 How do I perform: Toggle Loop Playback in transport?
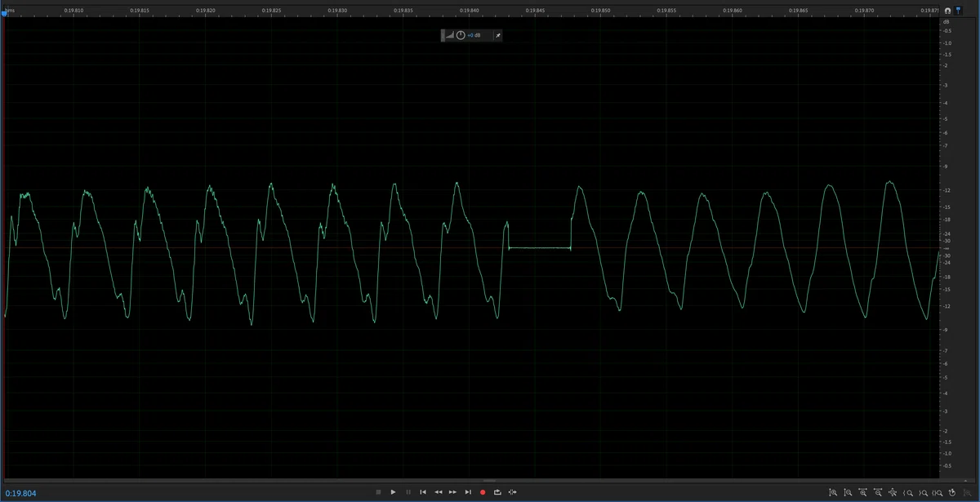[x=497, y=492]
